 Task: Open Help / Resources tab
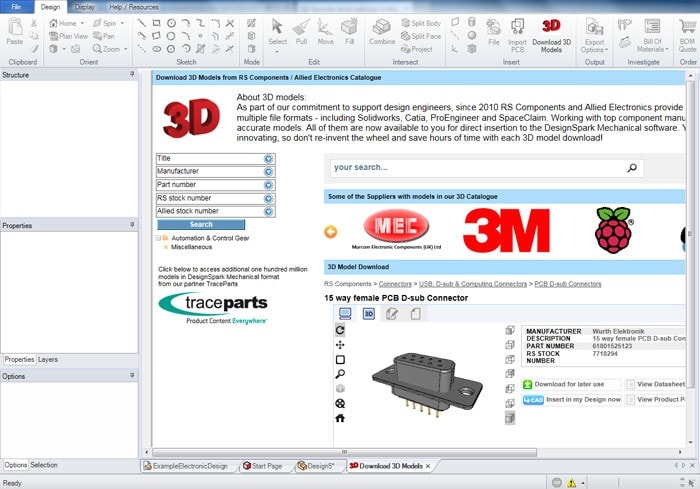tap(134, 7)
